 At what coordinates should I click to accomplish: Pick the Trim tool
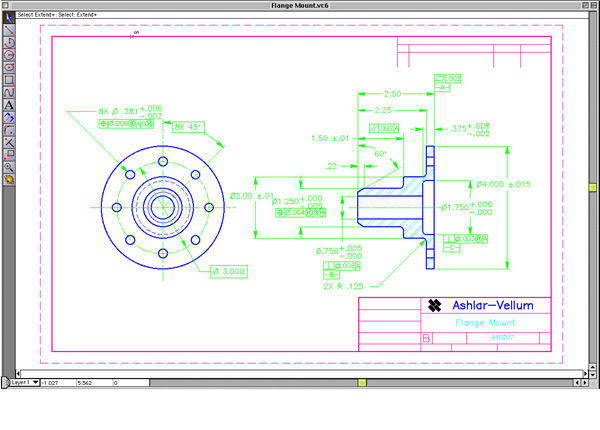[8, 142]
